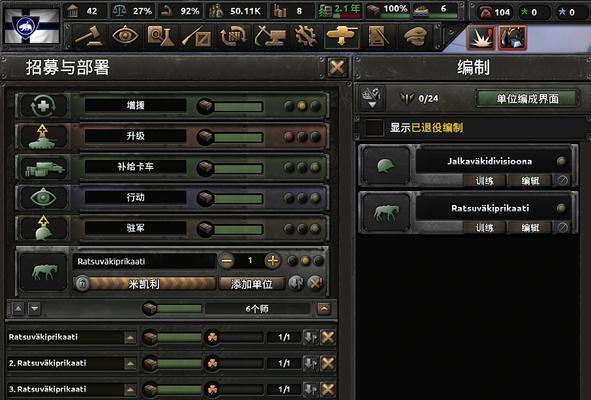This screenshot has height=400, width=591.
Task: Expand options for 3. Ratsuväkiprikaati
Action: point(130,389)
